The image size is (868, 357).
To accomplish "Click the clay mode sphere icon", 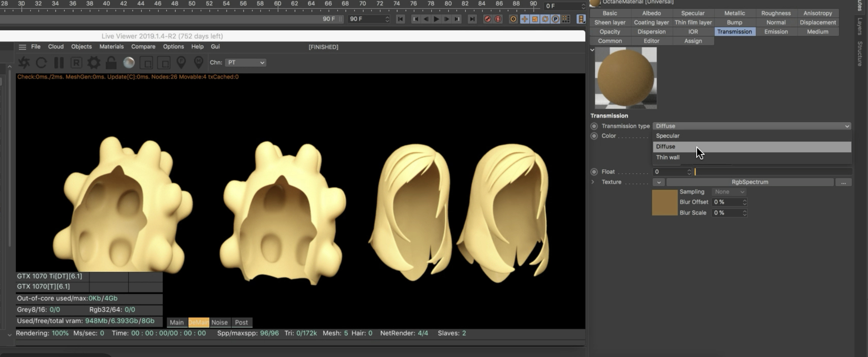I will [x=129, y=63].
